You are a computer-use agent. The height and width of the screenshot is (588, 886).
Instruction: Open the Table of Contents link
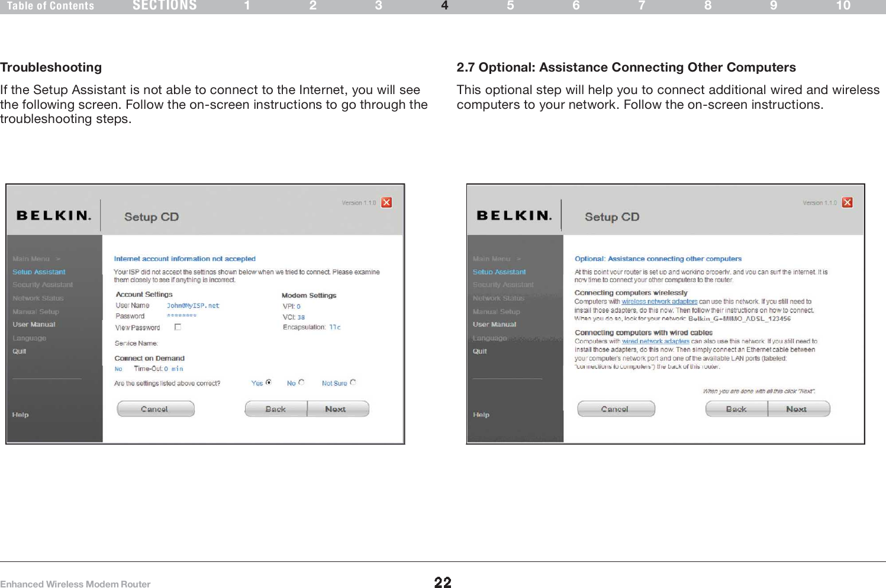50,6
